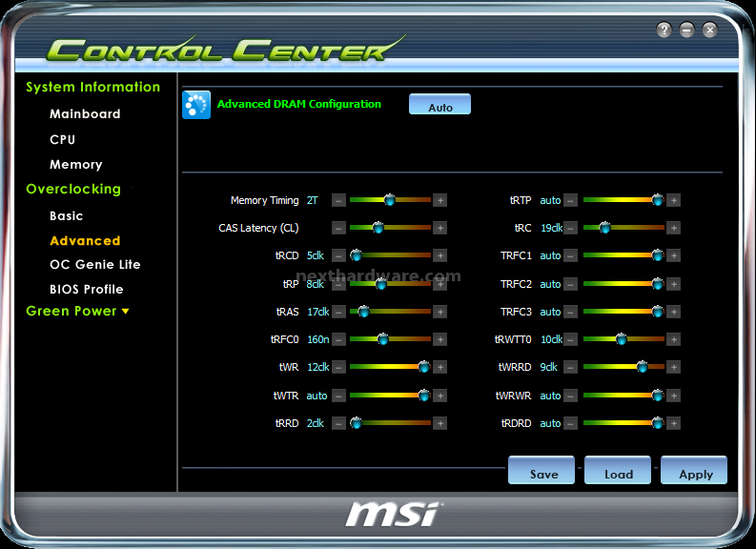This screenshot has width=756, height=549.
Task: Click the tWRRD slider knob
Action: coord(642,367)
